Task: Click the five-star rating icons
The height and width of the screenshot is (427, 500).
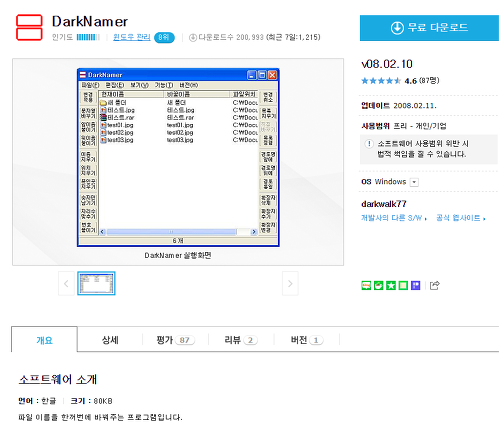Action: [x=381, y=81]
